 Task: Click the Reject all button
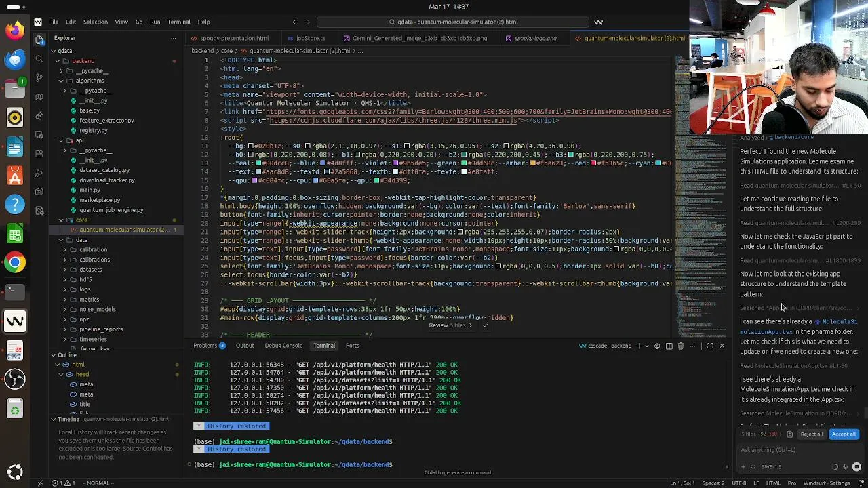[x=811, y=434]
